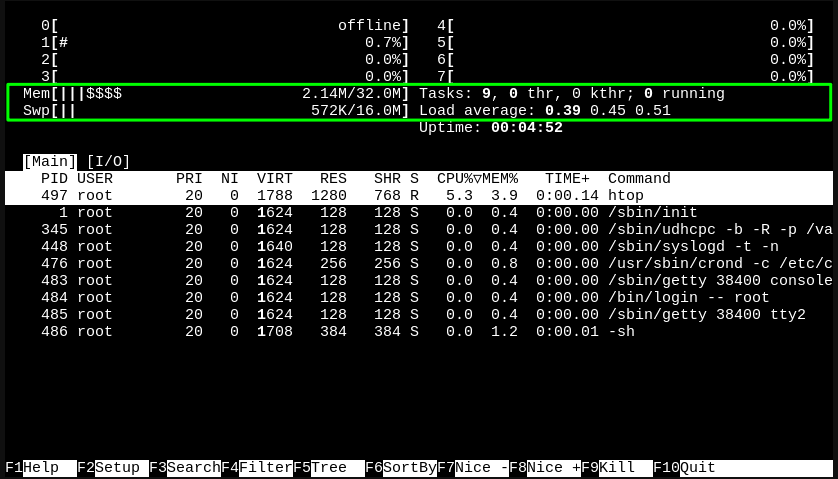The width and height of the screenshot is (838, 479).
Task: Open the F2 Setup screen
Action: (x=112, y=468)
